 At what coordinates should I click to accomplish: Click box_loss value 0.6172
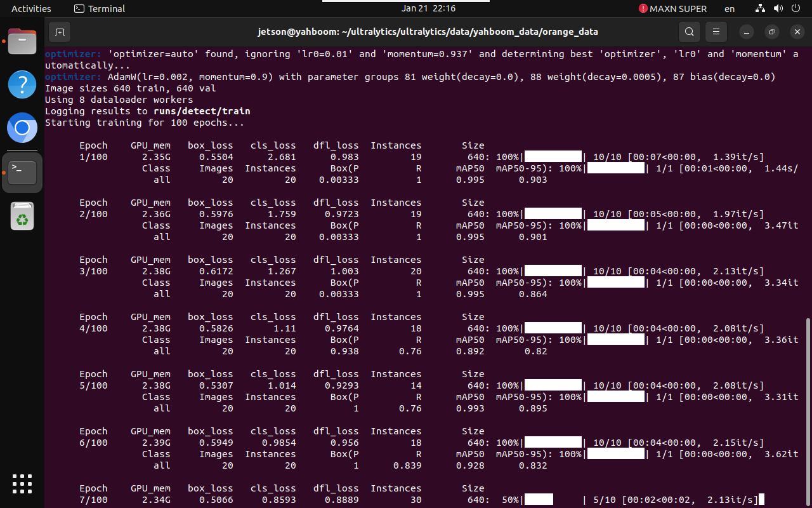[x=216, y=271]
